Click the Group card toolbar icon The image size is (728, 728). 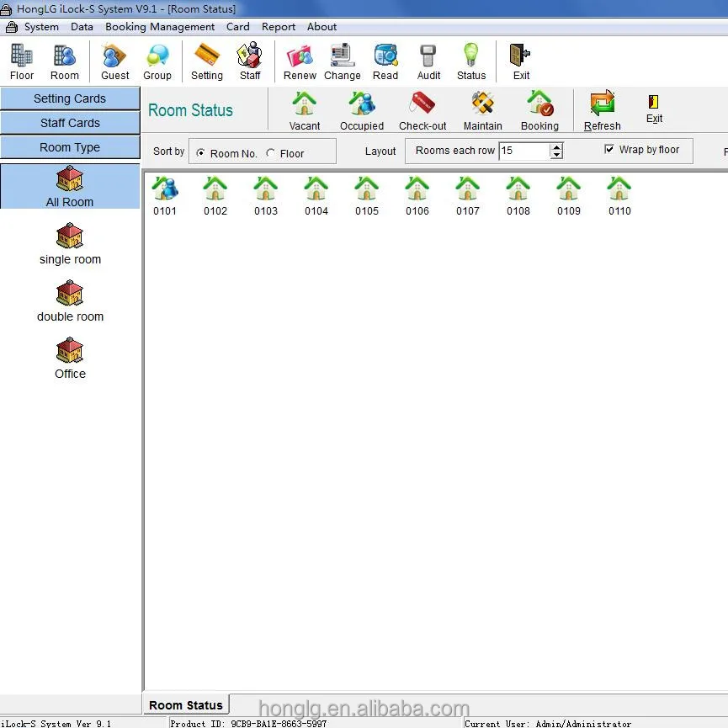point(157,61)
